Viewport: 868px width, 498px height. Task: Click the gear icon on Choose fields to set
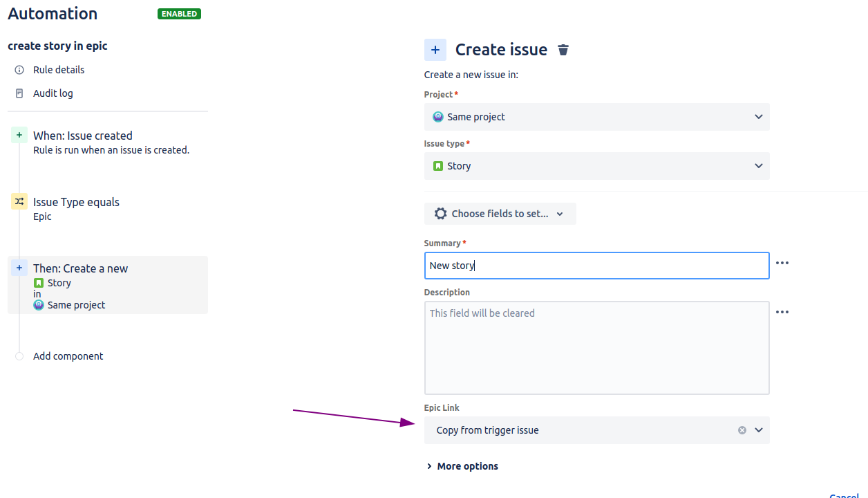click(441, 213)
